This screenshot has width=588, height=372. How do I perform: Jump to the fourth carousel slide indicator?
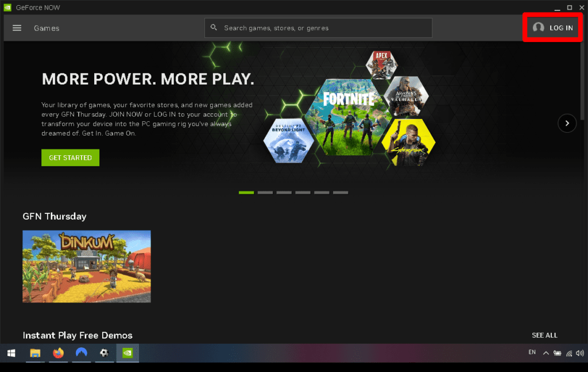pyautogui.click(x=303, y=193)
